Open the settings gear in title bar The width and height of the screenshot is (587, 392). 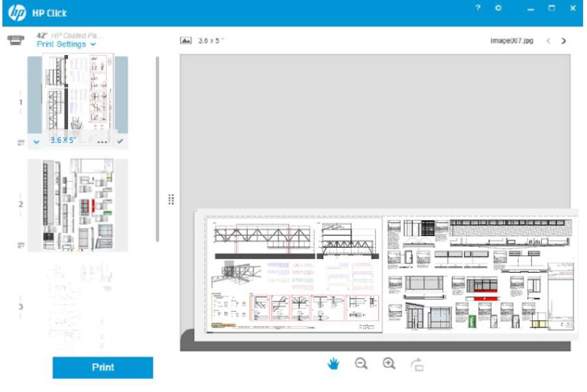click(498, 8)
